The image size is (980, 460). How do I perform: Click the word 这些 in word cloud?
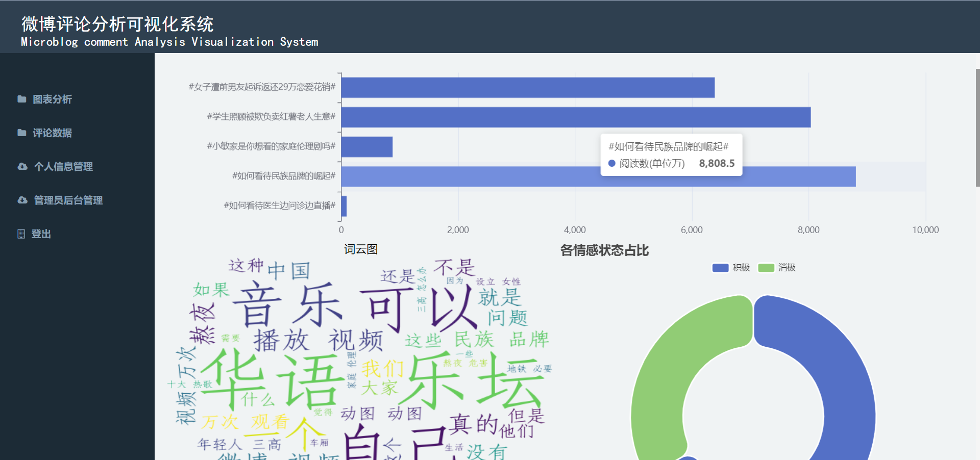point(423,341)
